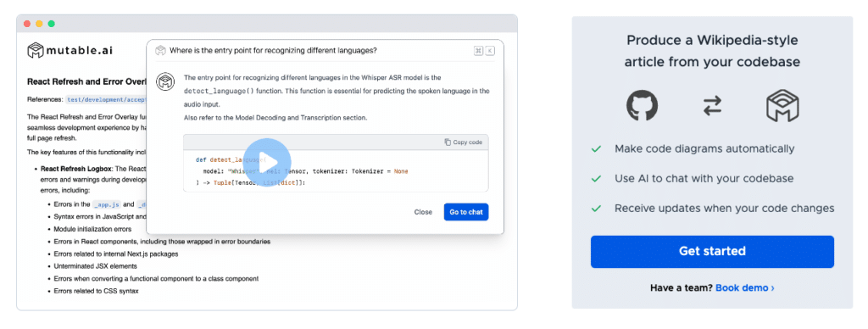Click checkmark beside Use AI to chat
This screenshot has width=868, height=329.
[x=596, y=179]
